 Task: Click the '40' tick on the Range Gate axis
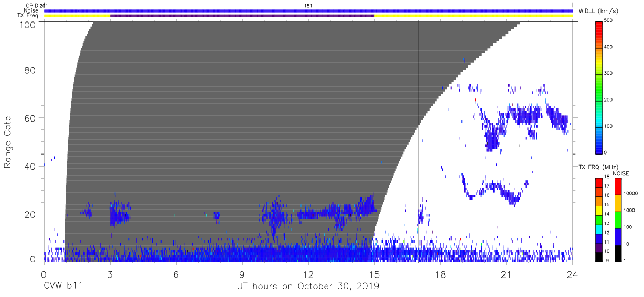pyautogui.click(x=30, y=166)
